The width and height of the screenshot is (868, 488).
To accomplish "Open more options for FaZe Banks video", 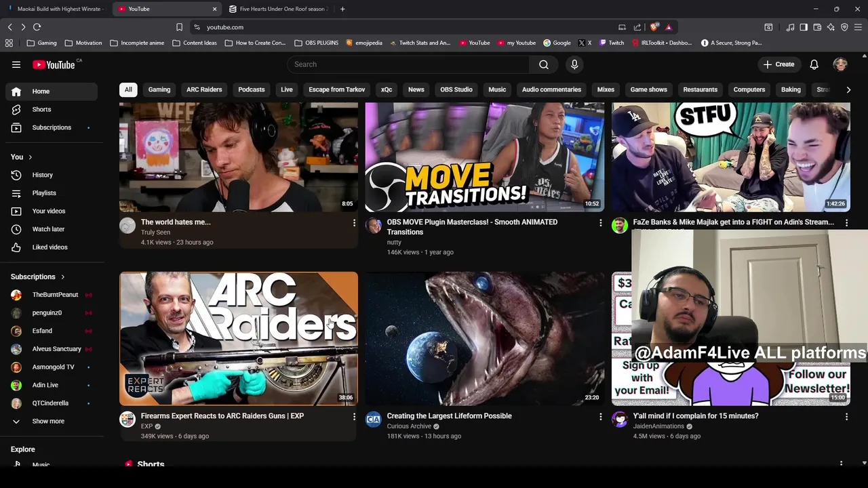I will [846, 223].
